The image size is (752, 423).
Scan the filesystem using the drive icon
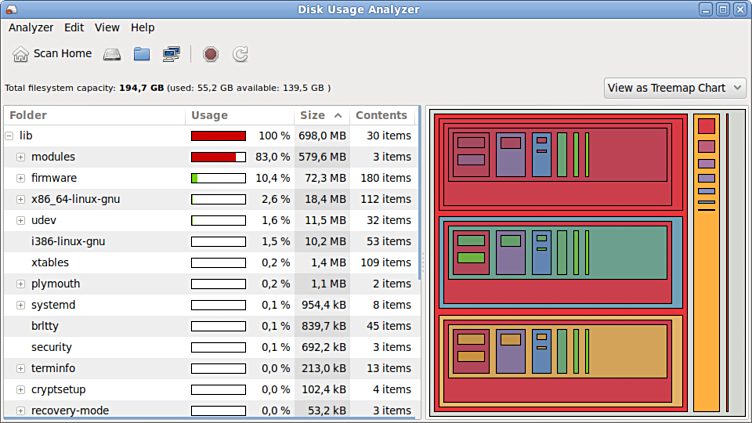tap(112, 54)
